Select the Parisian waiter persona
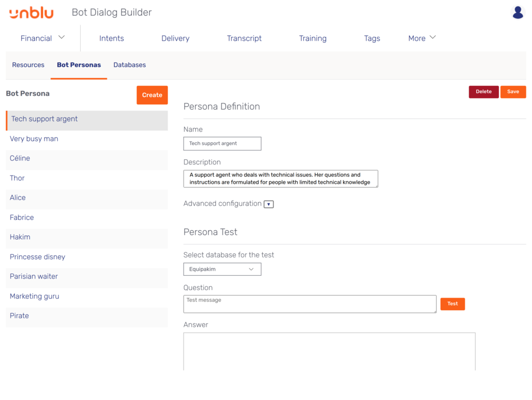This screenshot has width=532, height=400. 34,276
